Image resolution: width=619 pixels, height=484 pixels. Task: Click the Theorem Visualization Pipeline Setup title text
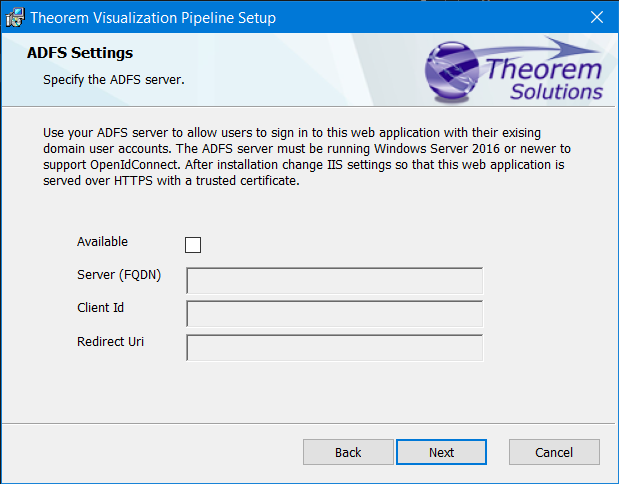pos(153,18)
